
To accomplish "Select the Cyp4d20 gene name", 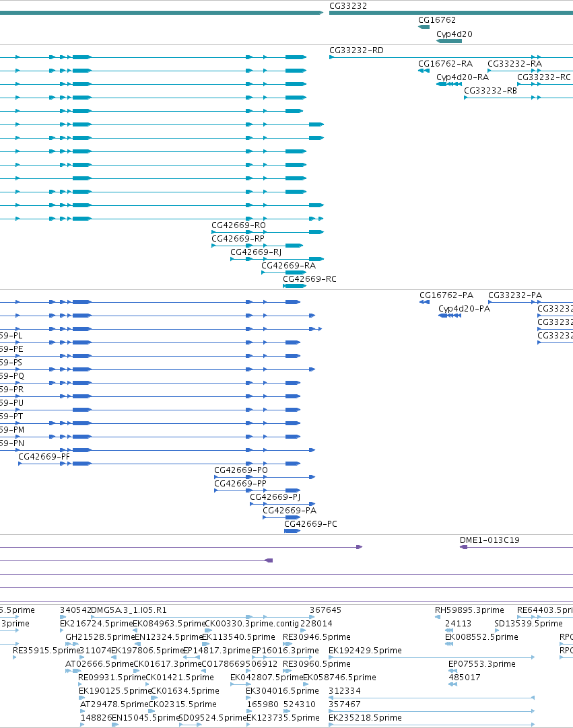I will (454, 34).
